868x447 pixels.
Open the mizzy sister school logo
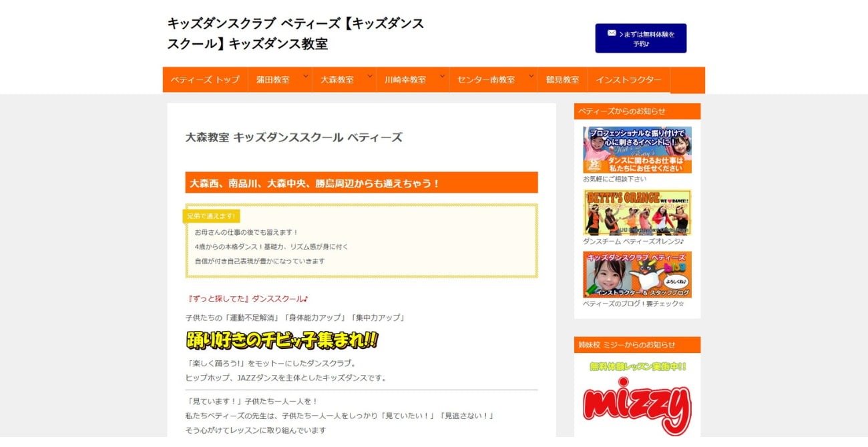[x=636, y=400]
